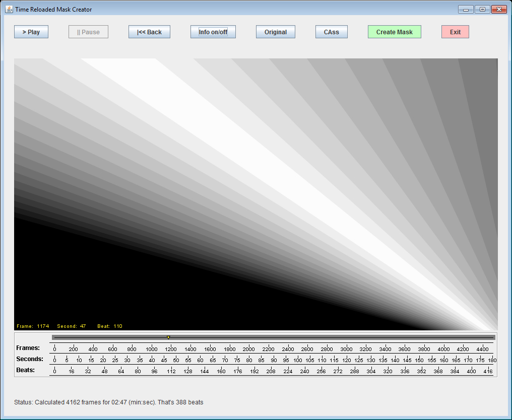Toggle Info on/off overlay
512x420 pixels.
click(x=213, y=32)
